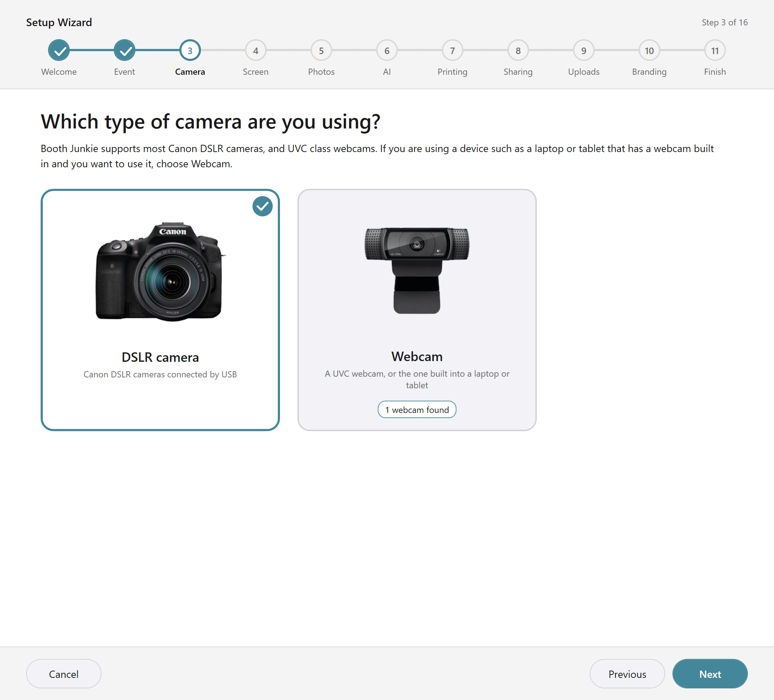
Task: Click the 'Printing' step label
Action: 453,72
